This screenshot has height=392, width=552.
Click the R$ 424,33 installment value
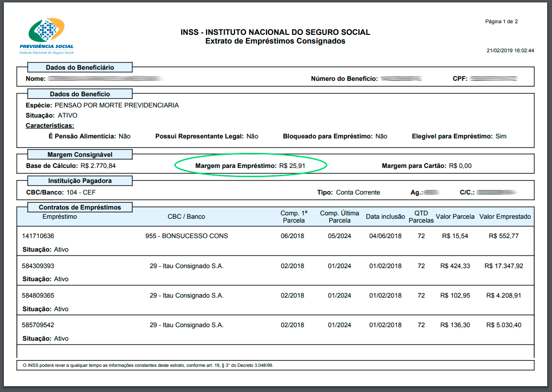(x=455, y=266)
